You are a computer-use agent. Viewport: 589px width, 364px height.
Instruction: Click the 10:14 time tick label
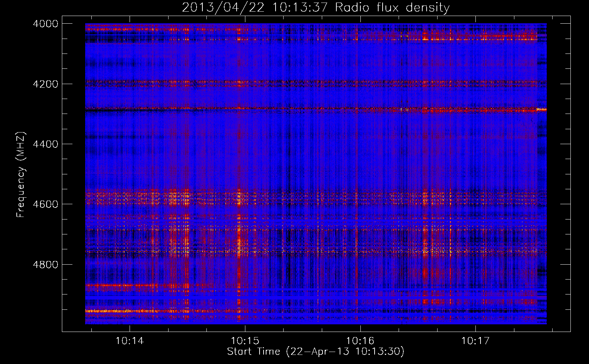pos(130,341)
